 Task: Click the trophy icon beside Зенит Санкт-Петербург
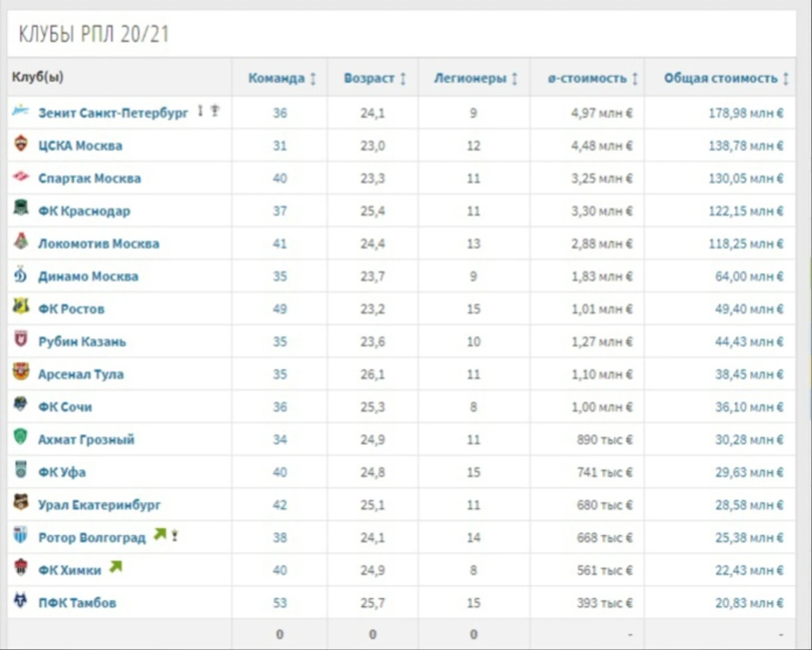(215, 111)
